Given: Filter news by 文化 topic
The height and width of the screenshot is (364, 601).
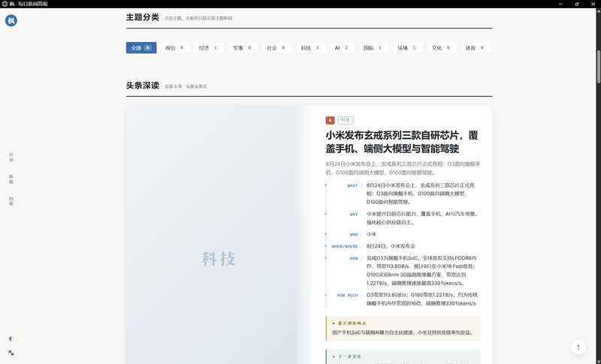Looking at the screenshot, I should pos(442,48).
